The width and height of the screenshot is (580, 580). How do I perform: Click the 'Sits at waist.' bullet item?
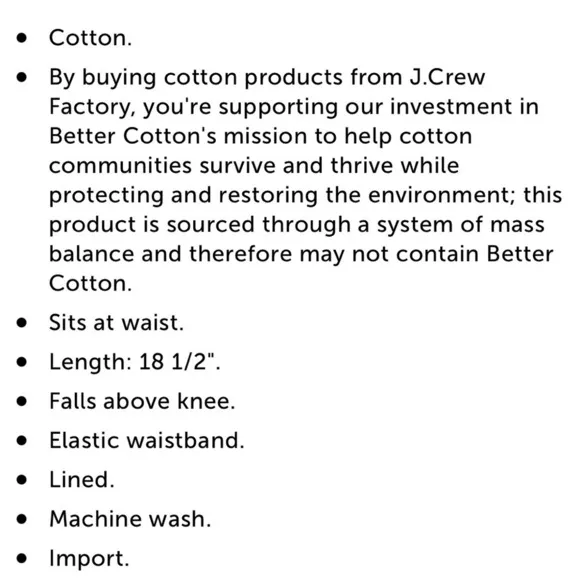[x=116, y=322]
